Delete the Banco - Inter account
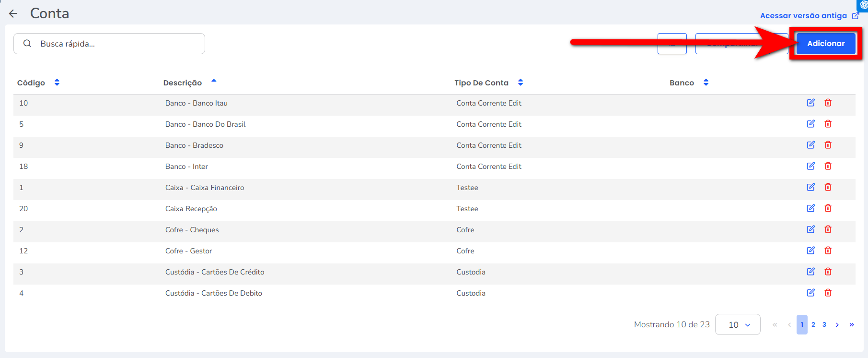The height and width of the screenshot is (358, 868). tap(828, 166)
